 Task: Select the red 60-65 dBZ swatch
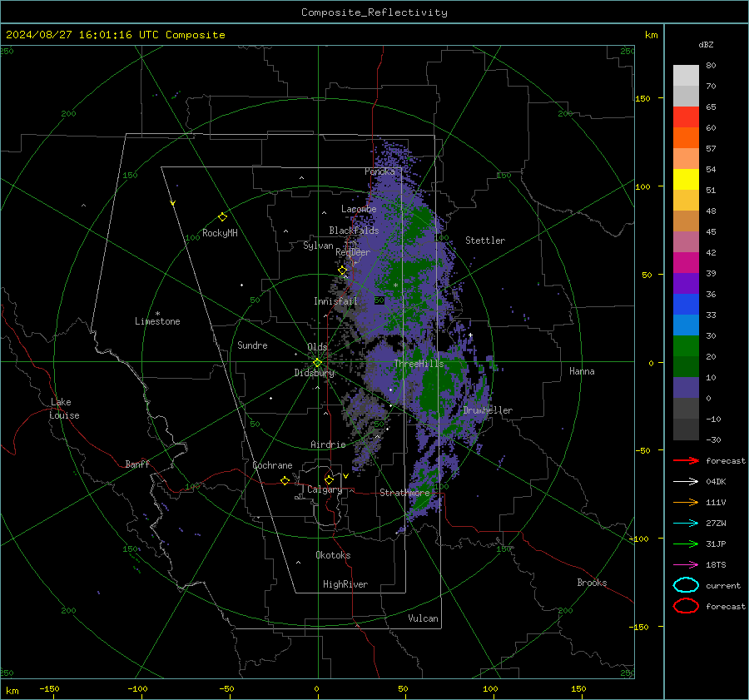point(686,117)
